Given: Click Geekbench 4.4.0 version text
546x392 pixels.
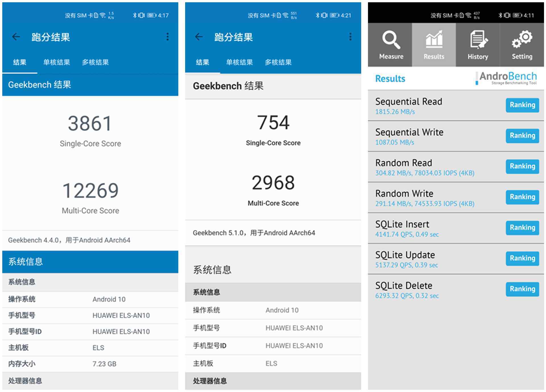Looking at the screenshot, I should 69,240.
